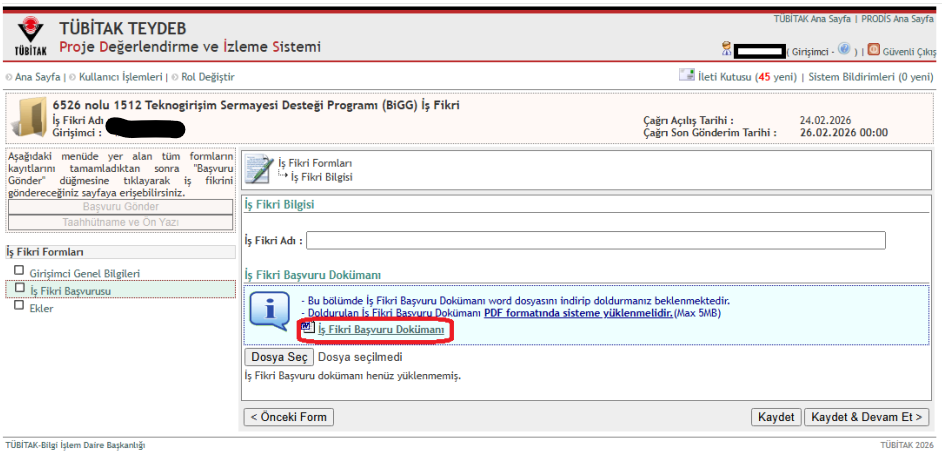The height and width of the screenshot is (455, 942).
Task: Click the Kaydet & Devam Et button
Action: pyautogui.click(x=866, y=417)
